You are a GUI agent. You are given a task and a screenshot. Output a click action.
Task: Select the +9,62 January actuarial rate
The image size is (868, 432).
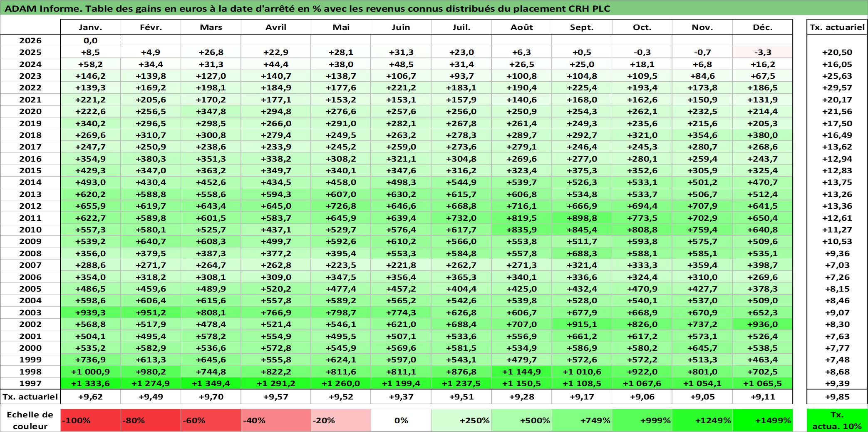coord(91,397)
